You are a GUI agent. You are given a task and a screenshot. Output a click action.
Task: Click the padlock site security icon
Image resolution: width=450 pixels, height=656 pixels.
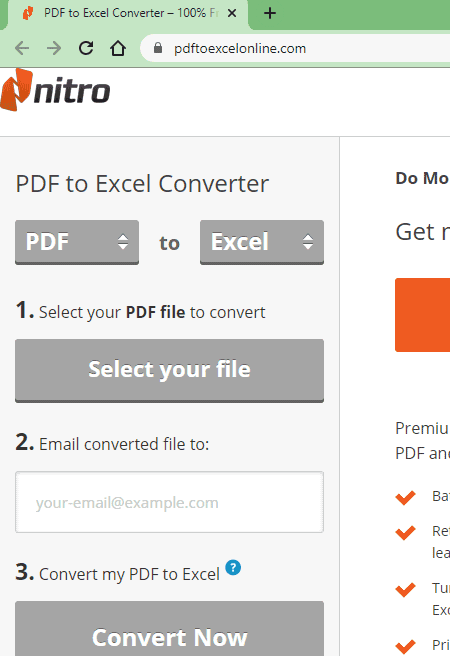point(158,48)
